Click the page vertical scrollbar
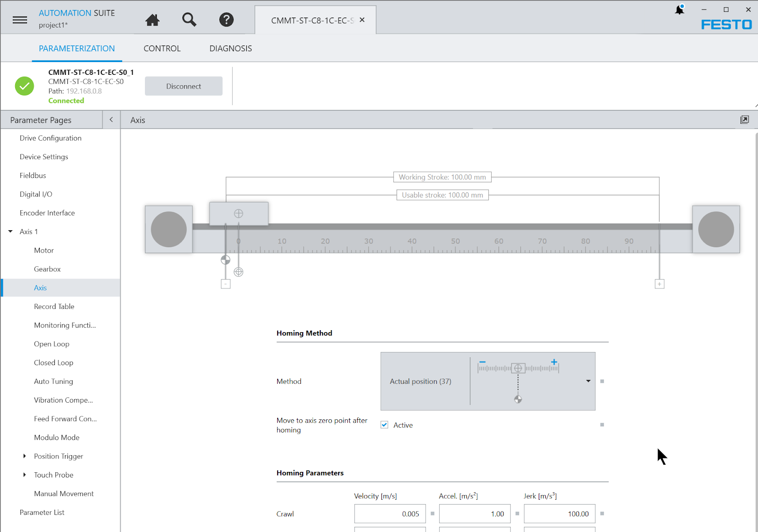The image size is (758, 532). tap(756, 332)
